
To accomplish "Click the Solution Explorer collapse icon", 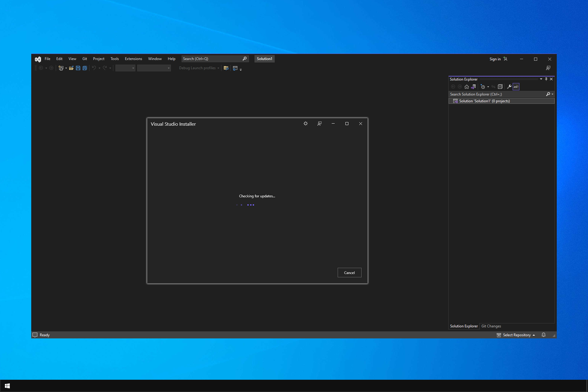I will click(x=500, y=87).
